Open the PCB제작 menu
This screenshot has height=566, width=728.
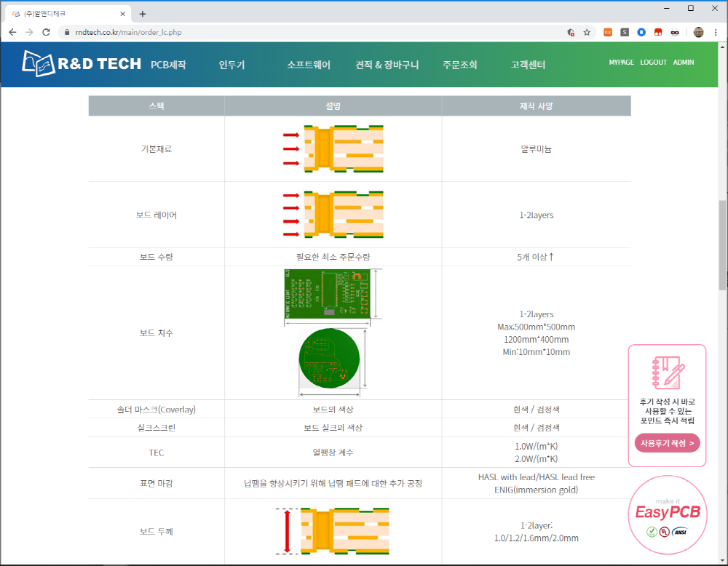click(x=168, y=65)
